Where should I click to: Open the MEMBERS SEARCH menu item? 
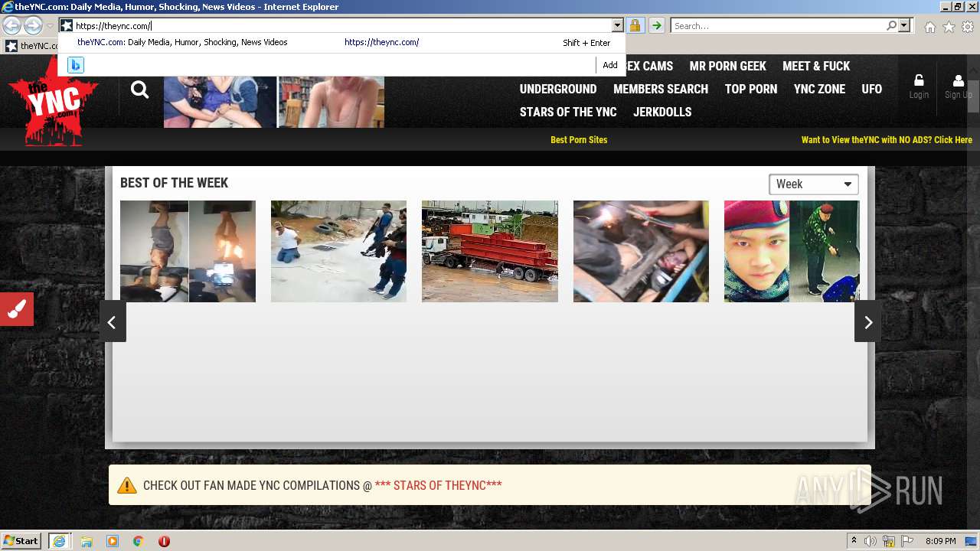click(x=661, y=89)
